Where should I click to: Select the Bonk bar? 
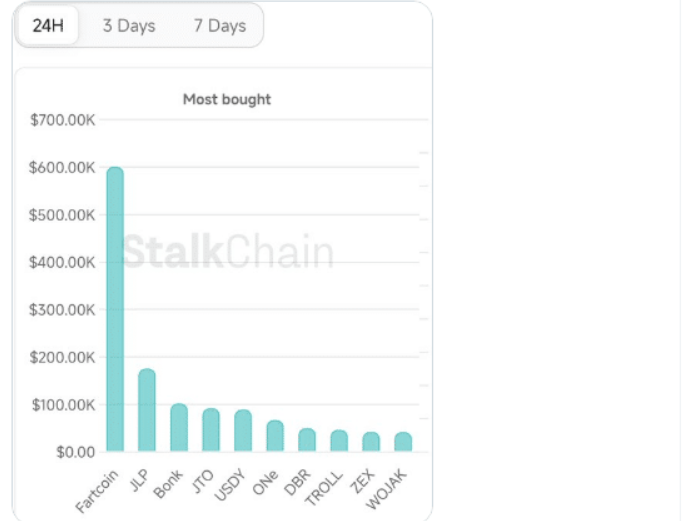coord(179,428)
